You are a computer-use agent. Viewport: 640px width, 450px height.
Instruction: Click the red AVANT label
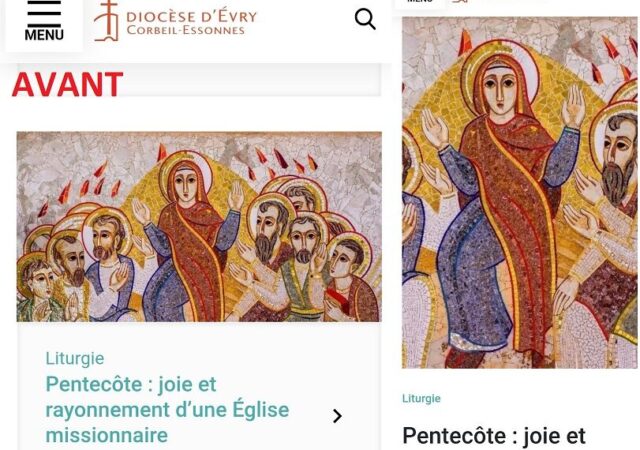(67, 85)
